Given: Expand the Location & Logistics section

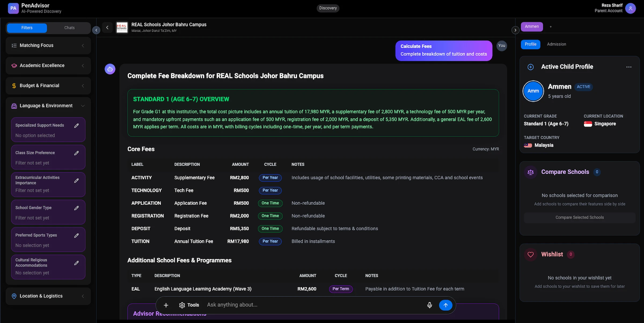Looking at the screenshot, I should [x=48, y=296].
